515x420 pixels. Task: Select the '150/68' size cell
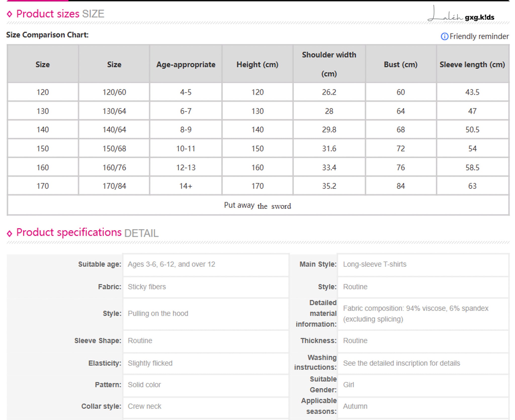[x=114, y=148]
